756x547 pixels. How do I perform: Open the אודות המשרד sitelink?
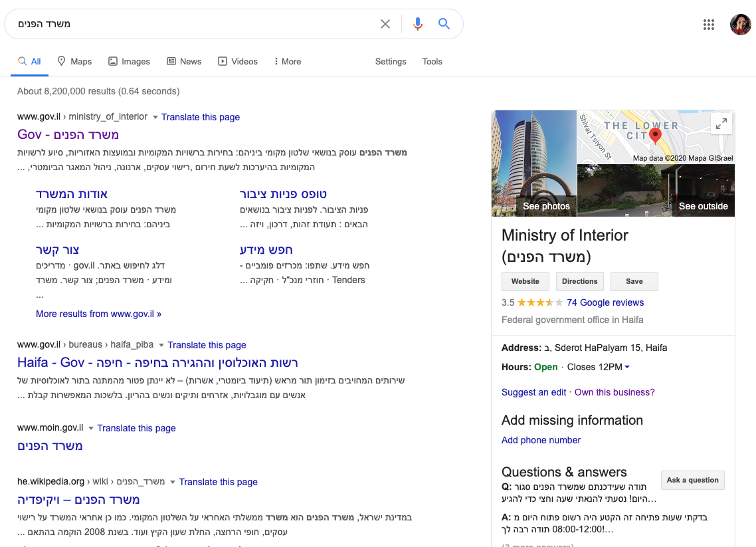click(x=72, y=194)
